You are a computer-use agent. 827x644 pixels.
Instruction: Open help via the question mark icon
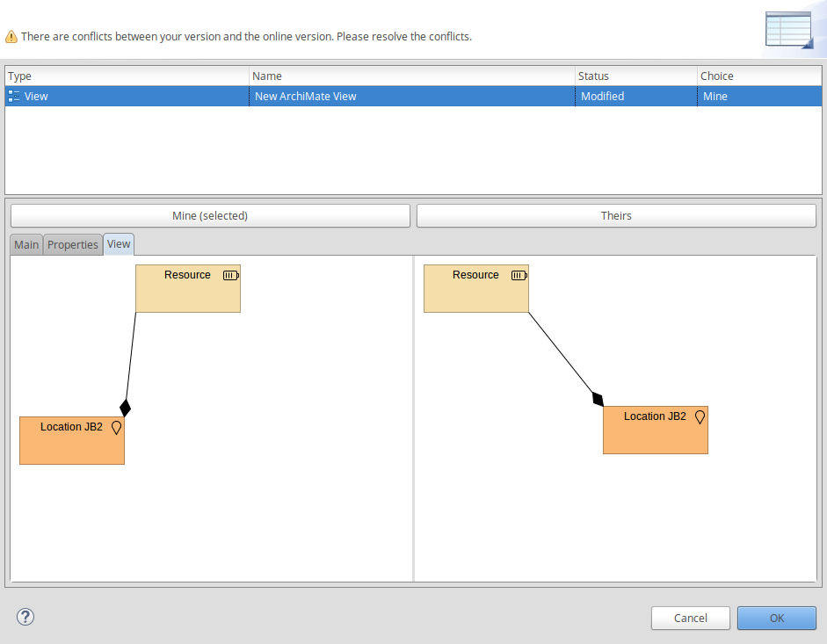(x=25, y=617)
